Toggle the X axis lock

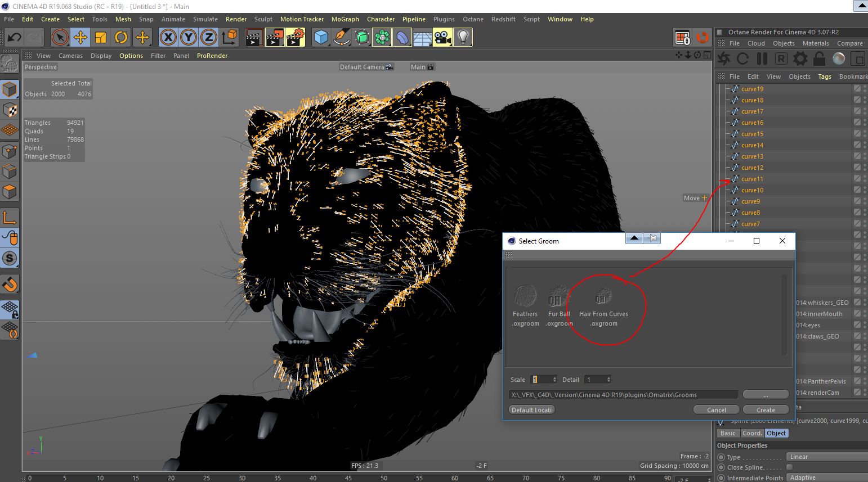(168, 38)
